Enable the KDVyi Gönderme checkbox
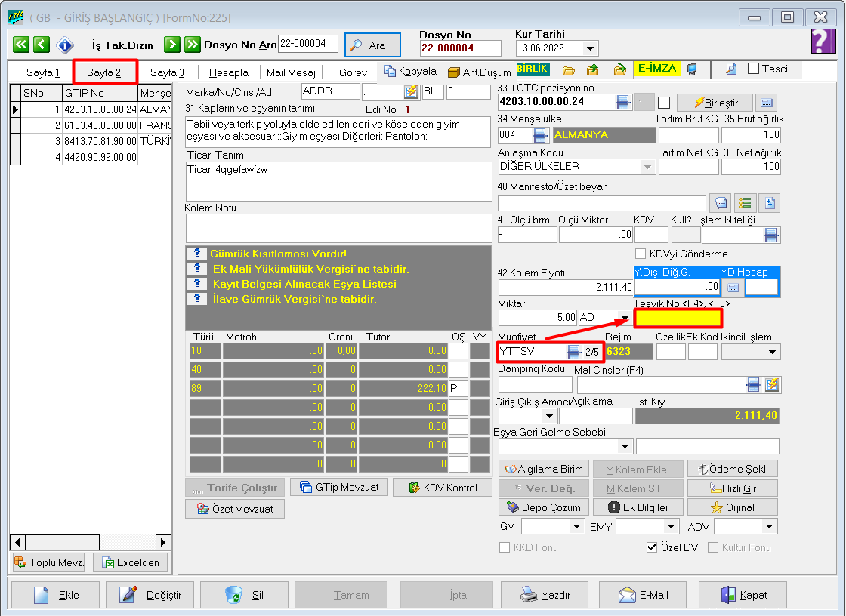 (x=641, y=254)
